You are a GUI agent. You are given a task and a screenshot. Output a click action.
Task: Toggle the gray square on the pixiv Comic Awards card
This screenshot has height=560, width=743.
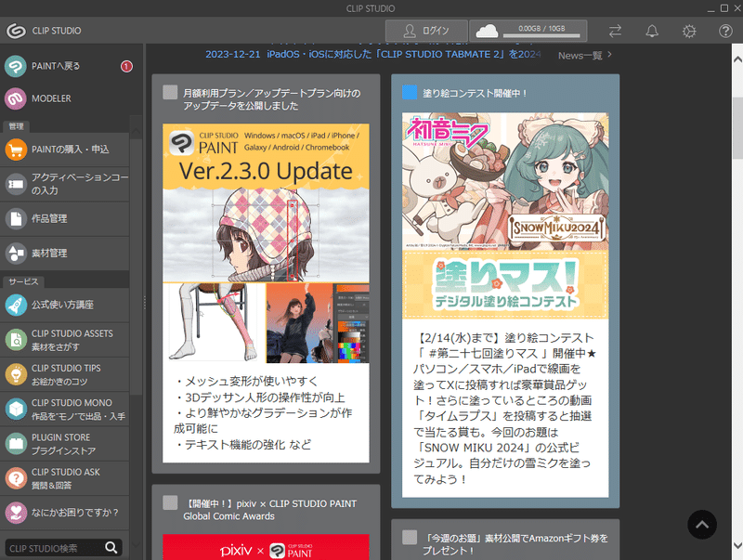click(x=170, y=502)
